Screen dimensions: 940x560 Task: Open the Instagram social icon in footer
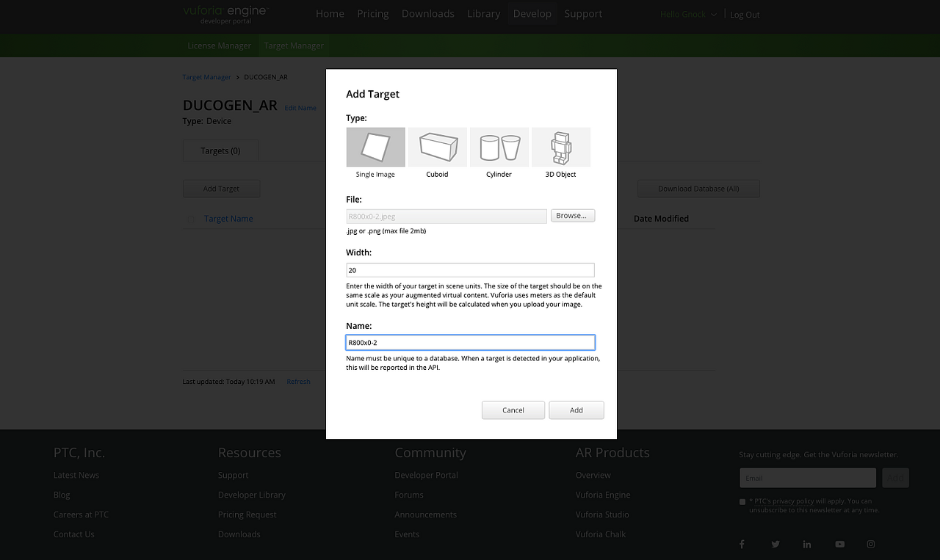[x=871, y=544]
